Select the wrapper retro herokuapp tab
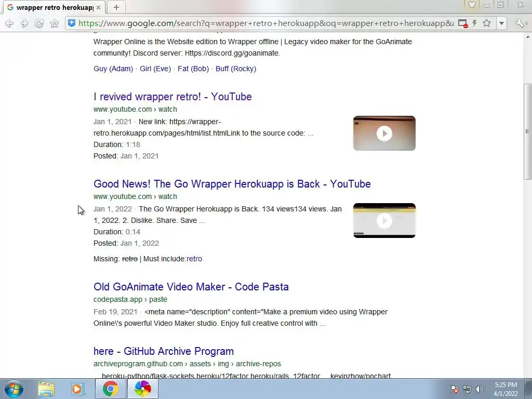 pos(54,7)
